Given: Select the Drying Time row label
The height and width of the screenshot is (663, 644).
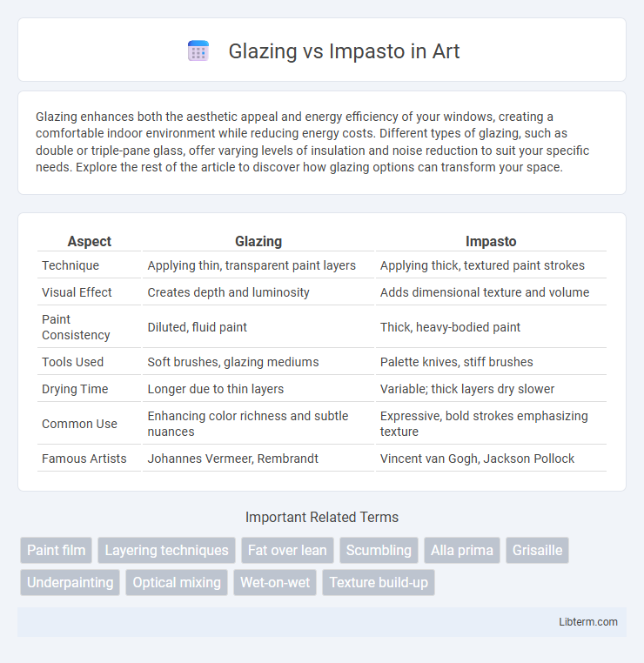Looking at the screenshot, I should pos(75,389).
